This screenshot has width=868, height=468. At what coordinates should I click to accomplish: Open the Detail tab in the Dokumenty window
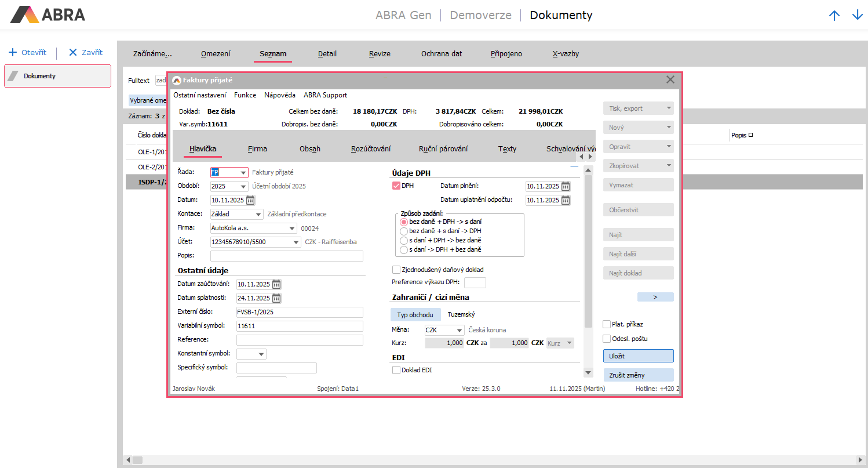pos(327,54)
